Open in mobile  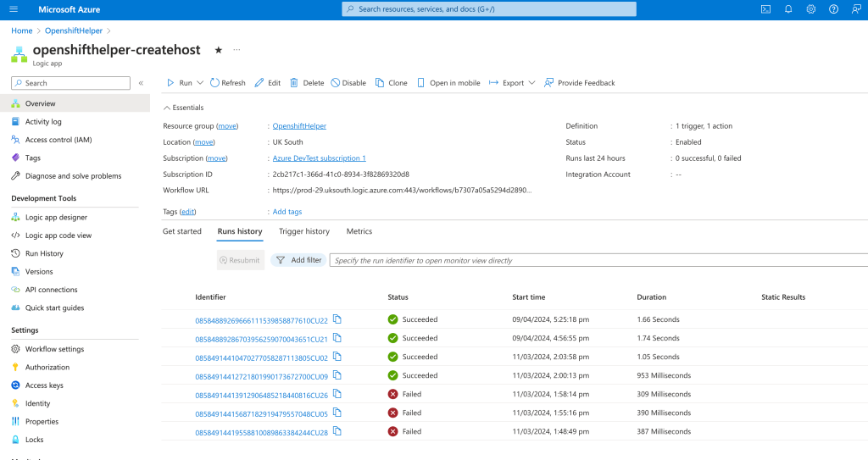coord(448,83)
